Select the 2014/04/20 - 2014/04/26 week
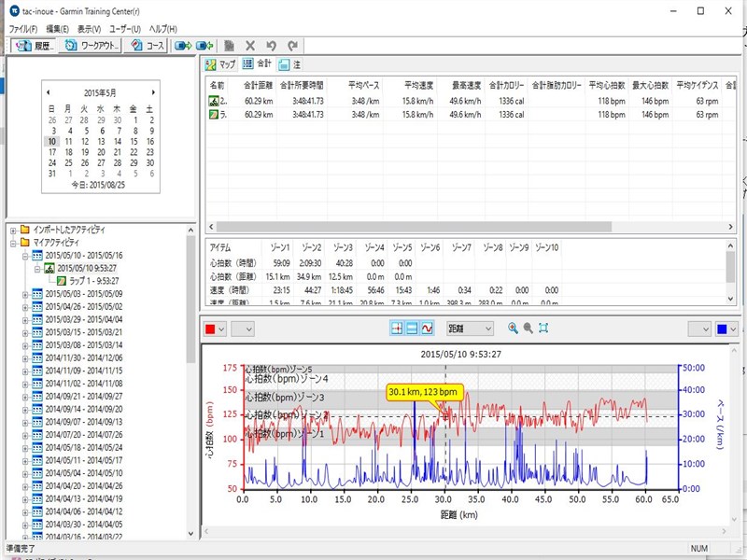Viewport: 747px width, 560px height. (x=84, y=486)
